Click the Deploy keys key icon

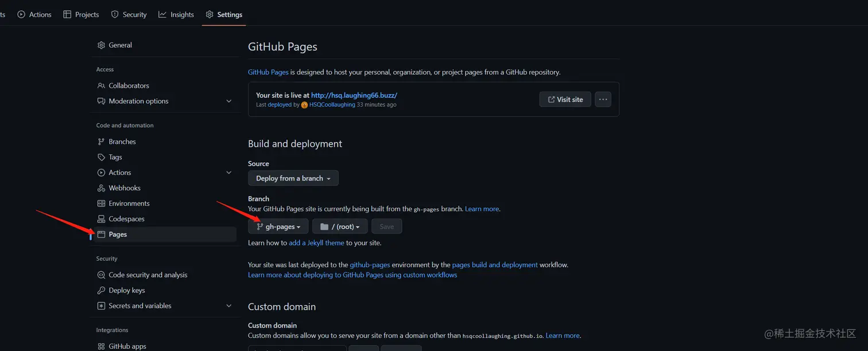tap(101, 290)
